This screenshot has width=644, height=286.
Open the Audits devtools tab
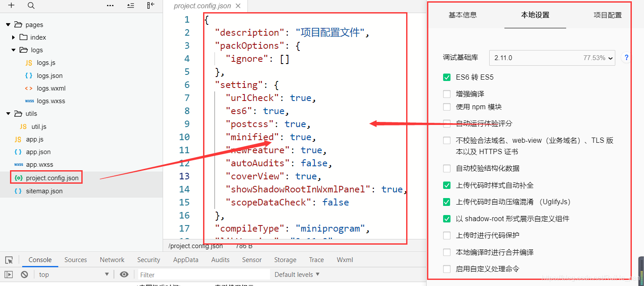pos(220,260)
